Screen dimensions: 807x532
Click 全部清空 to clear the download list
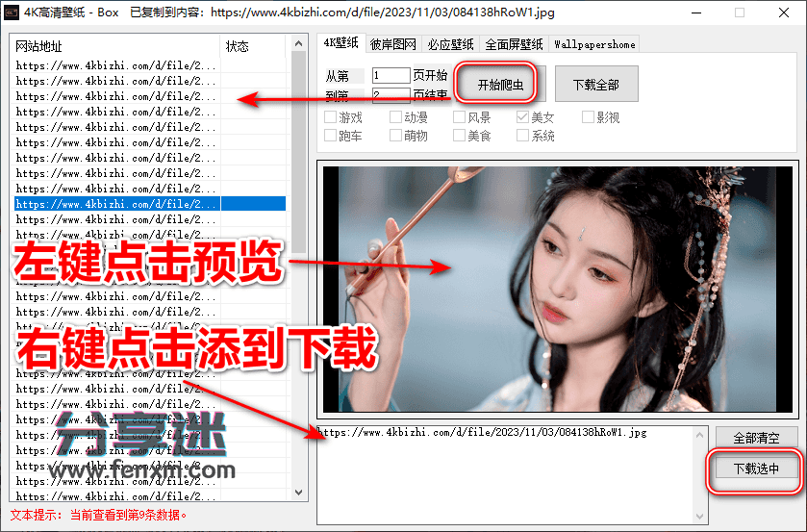pyautogui.click(x=756, y=438)
